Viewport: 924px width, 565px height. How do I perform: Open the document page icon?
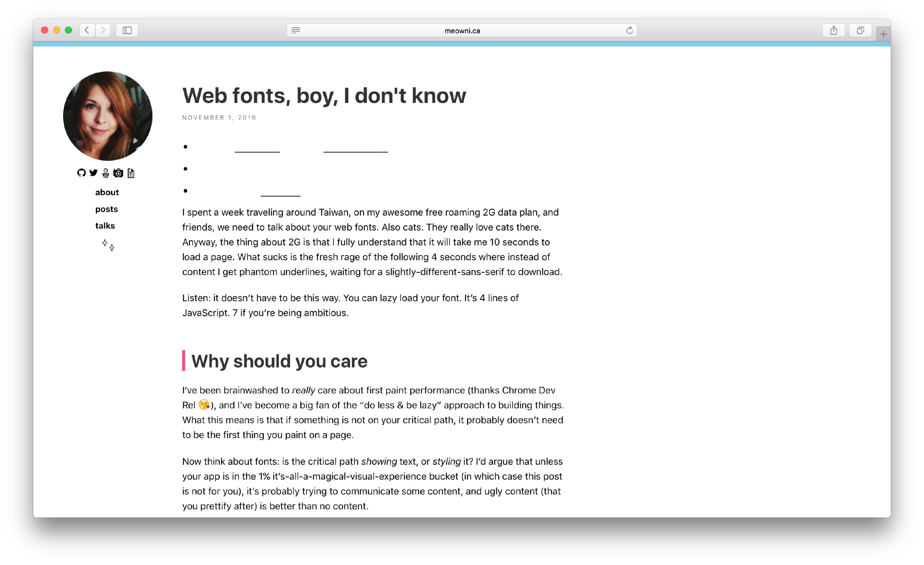click(x=131, y=173)
